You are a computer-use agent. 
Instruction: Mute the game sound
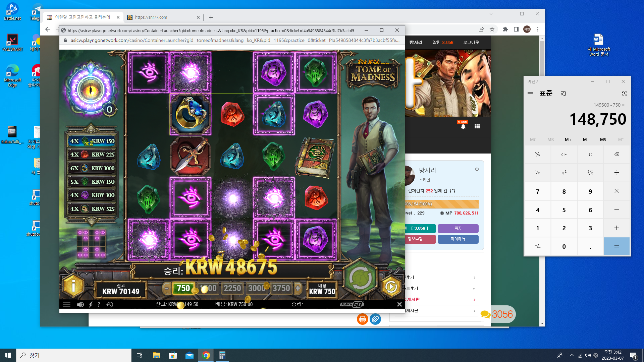pyautogui.click(x=80, y=304)
